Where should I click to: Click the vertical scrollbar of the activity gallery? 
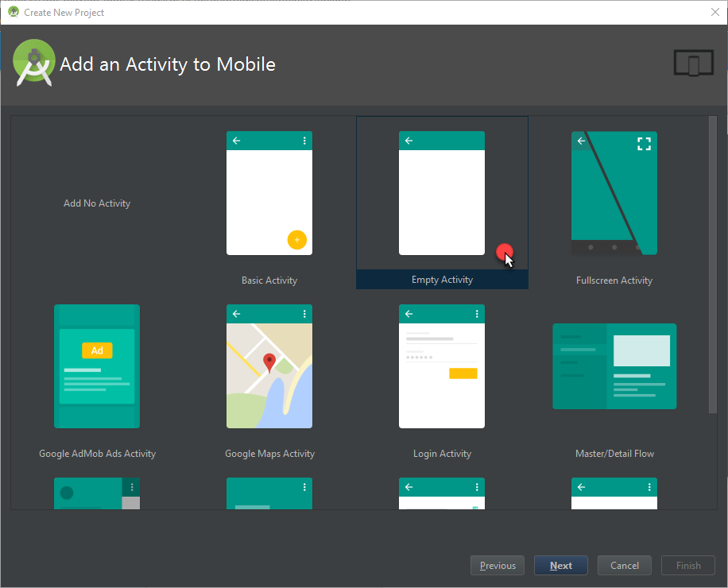click(713, 265)
